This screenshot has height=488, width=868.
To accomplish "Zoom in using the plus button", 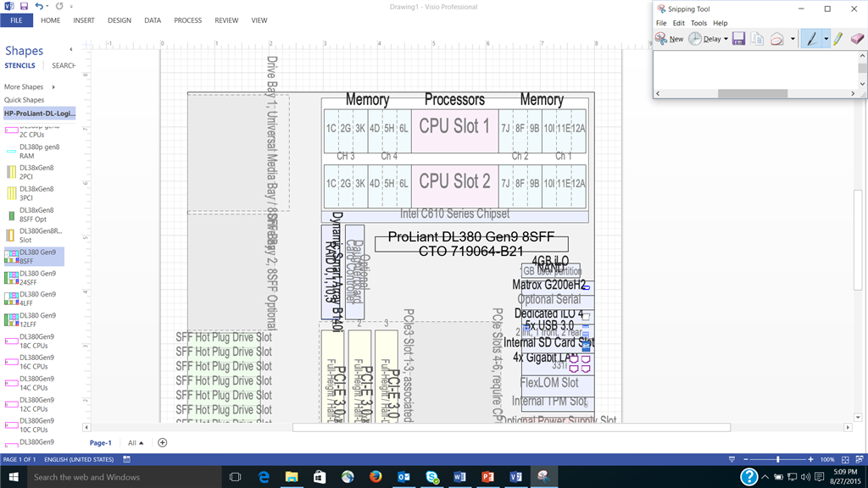I will (810, 459).
